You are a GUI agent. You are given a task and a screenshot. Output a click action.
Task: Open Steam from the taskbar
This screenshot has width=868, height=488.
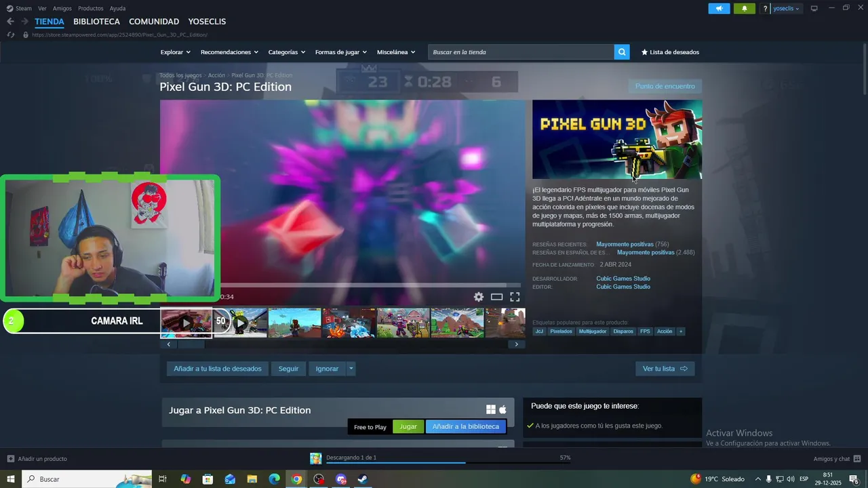click(363, 479)
